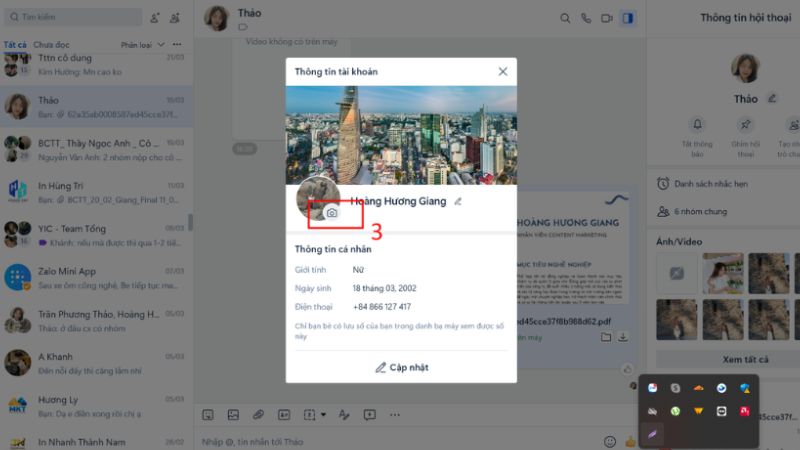Edit the name Hoàng Hương Giang pencil icon
This screenshot has width=800, height=450.
458,202
